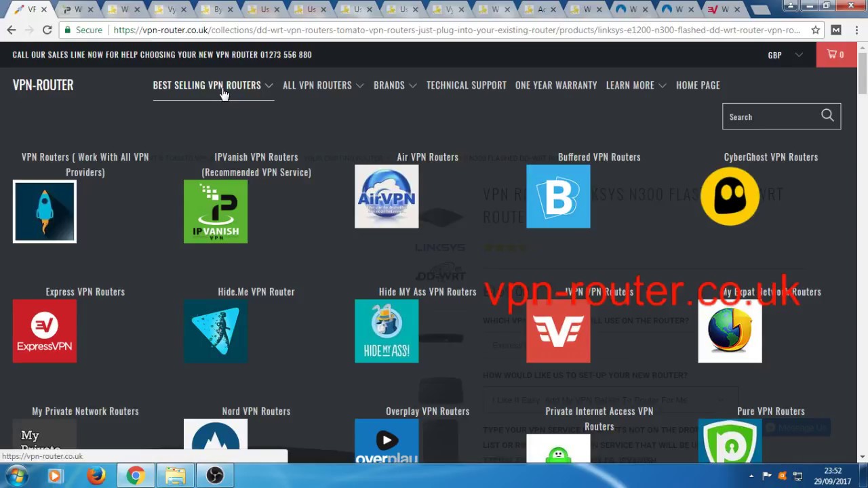Expand All VPN Routers menu
Screen dimensions: 868x488
tap(323, 85)
